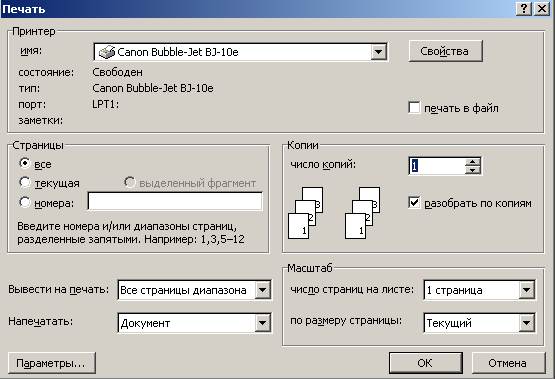The width and height of the screenshot is (555, 379).
Task: Open Параметры options button
Action: [52, 363]
